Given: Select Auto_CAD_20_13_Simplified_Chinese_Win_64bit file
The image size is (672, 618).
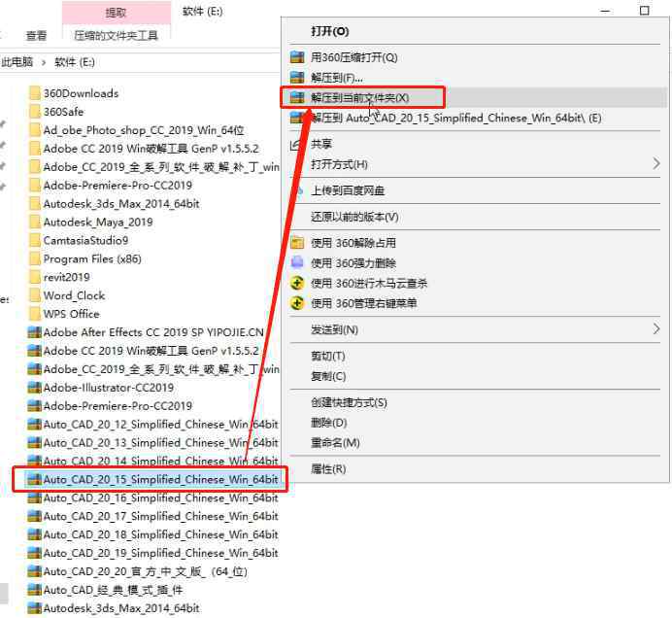Looking at the screenshot, I should pos(160,442).
